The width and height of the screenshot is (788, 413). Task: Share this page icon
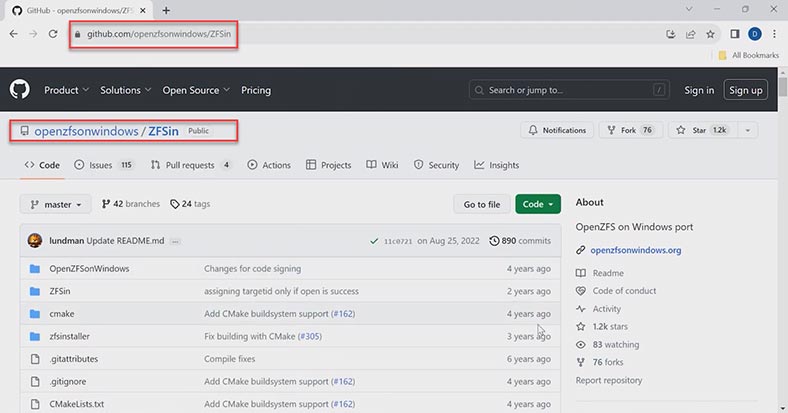click(x=691, y=34)
